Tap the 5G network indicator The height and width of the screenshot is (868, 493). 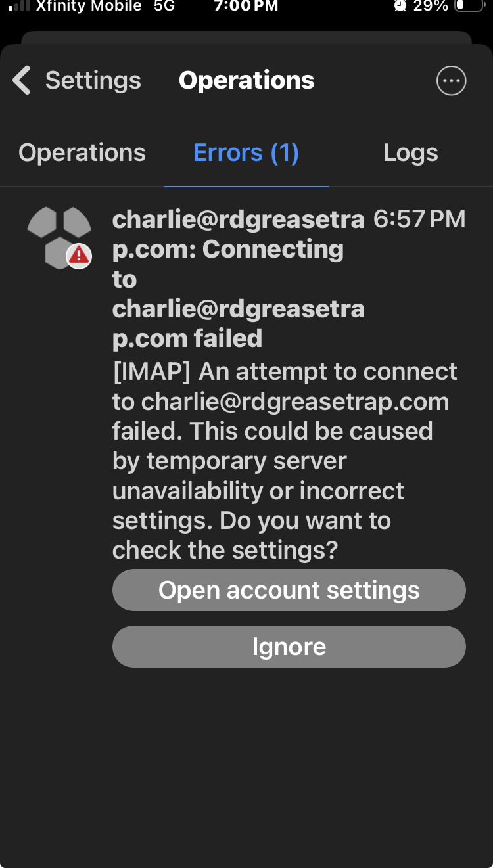tap(164, 6)
